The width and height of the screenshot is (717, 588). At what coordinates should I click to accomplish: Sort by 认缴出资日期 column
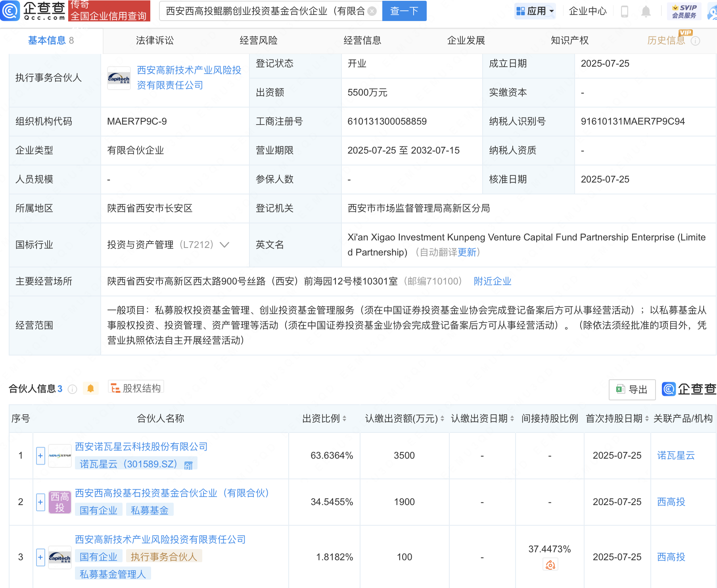pos(512,419)
